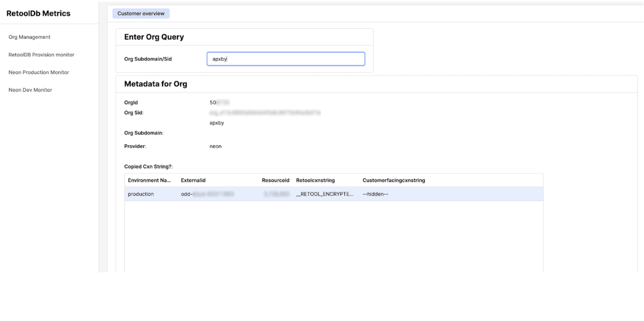This screenshot has height=321, width=644.
Task: Click the --hidden-- customer connection string cell
Action: coord(375,194)
